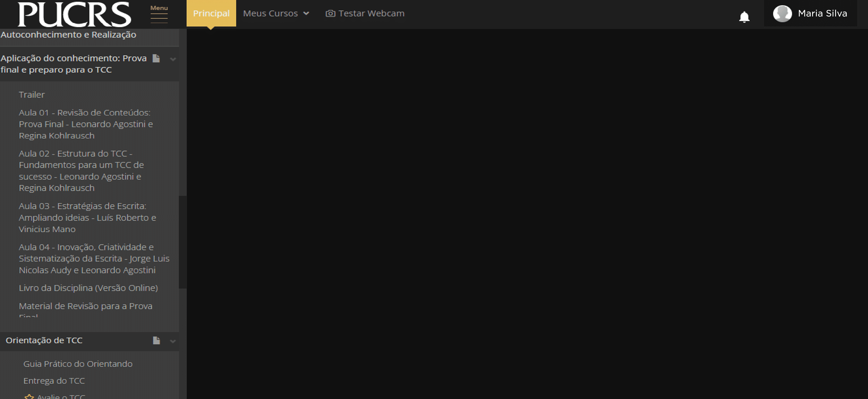
Task: Open the Entrega do TCC item
Action: 54,381
